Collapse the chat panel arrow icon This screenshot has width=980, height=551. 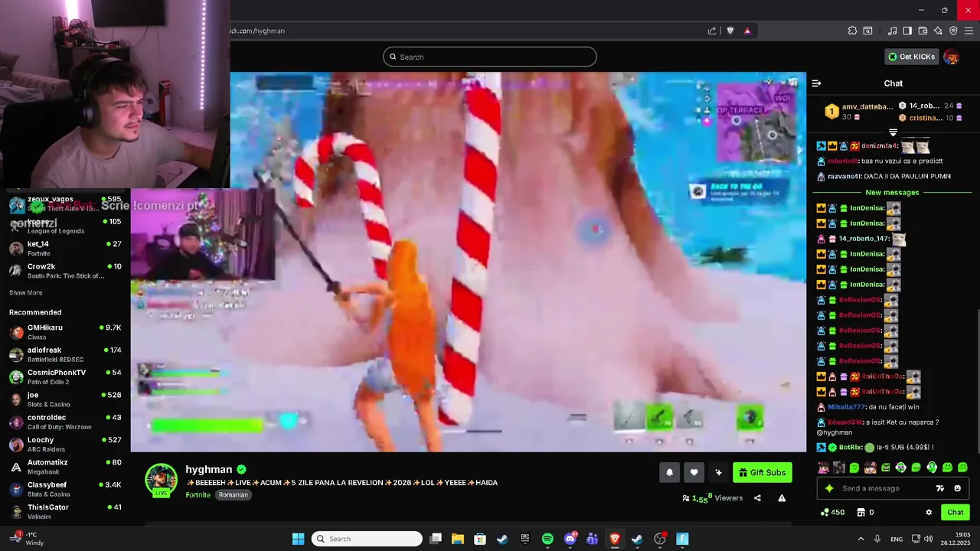[x=816, y=83]
